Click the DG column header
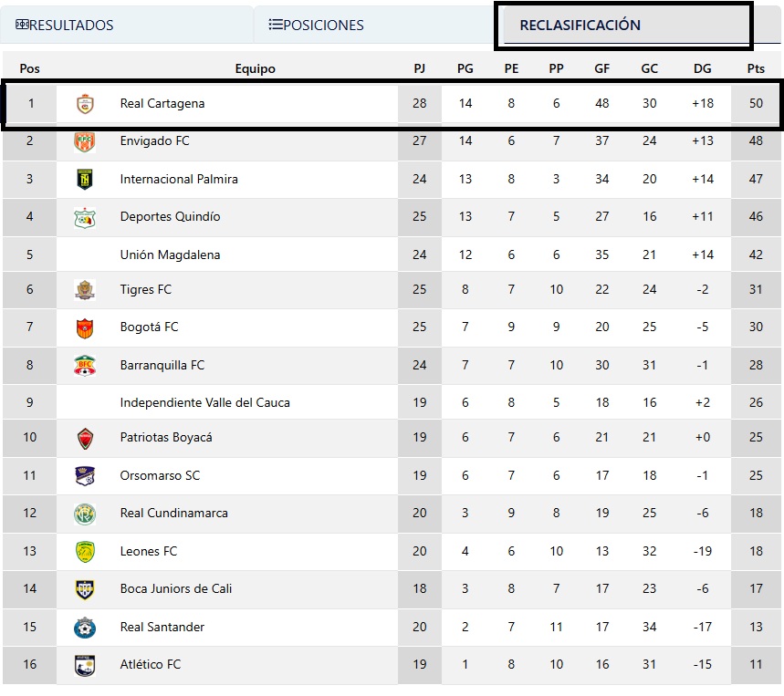 [x=702, y=68]
